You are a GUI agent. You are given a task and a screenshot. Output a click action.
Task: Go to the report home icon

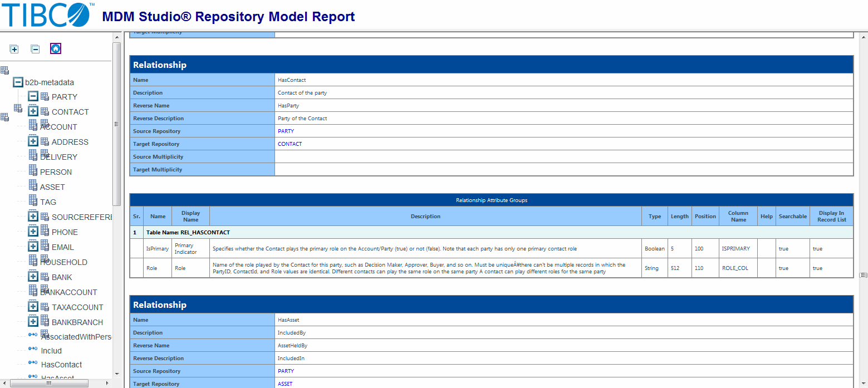tap(56, 48)
